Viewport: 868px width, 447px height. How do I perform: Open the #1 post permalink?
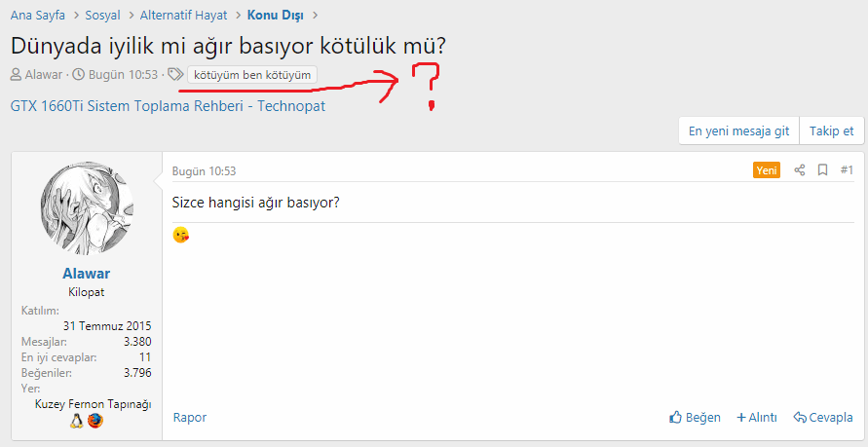847,170
